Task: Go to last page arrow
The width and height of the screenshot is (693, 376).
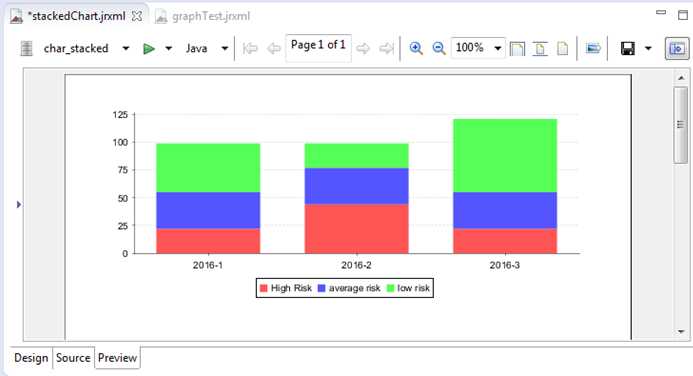Action: tap(386, 48)
